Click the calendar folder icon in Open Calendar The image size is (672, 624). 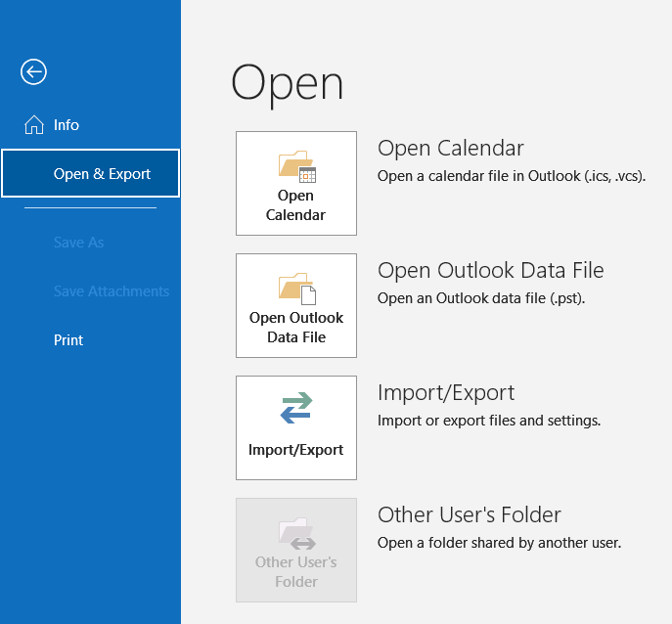pyautogui.click(x=296, y=167)
